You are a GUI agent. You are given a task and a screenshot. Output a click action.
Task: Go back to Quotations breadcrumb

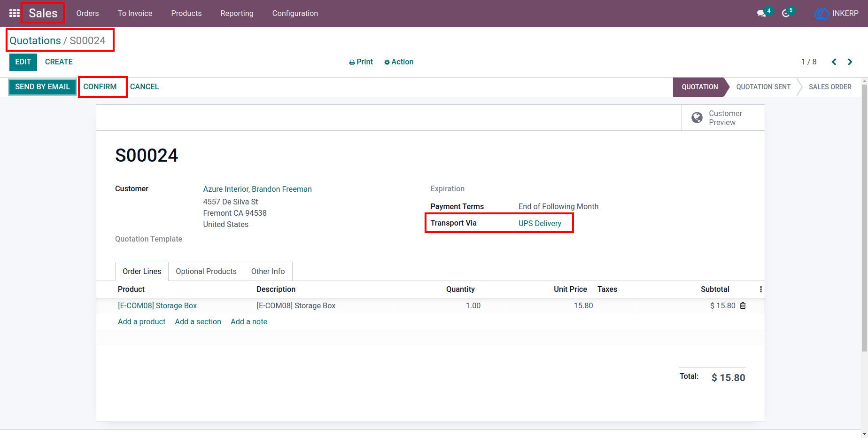click(35, 40)
